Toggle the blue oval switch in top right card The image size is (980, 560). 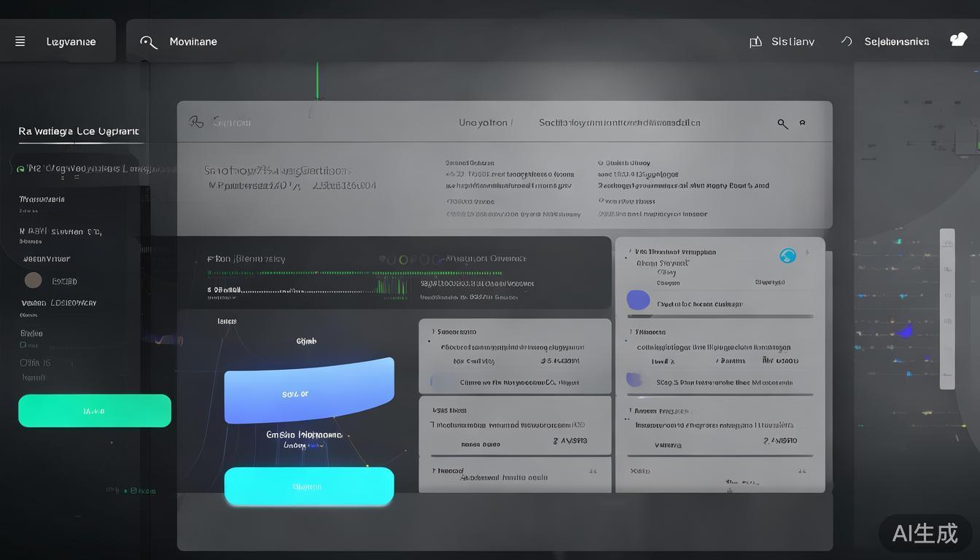[x=638, y=300]
